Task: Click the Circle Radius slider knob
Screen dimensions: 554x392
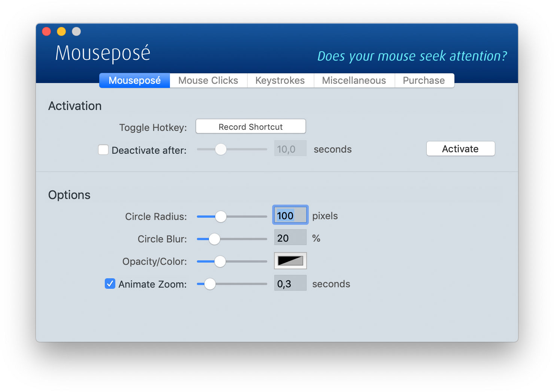Action: pos(221,217)
